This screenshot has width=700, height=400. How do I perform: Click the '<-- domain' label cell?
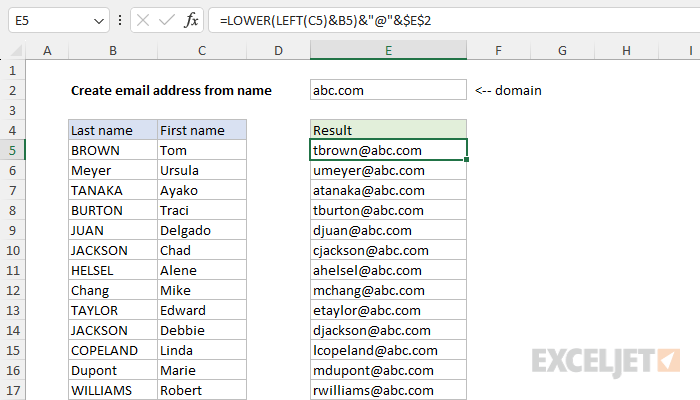click(508, 90)
